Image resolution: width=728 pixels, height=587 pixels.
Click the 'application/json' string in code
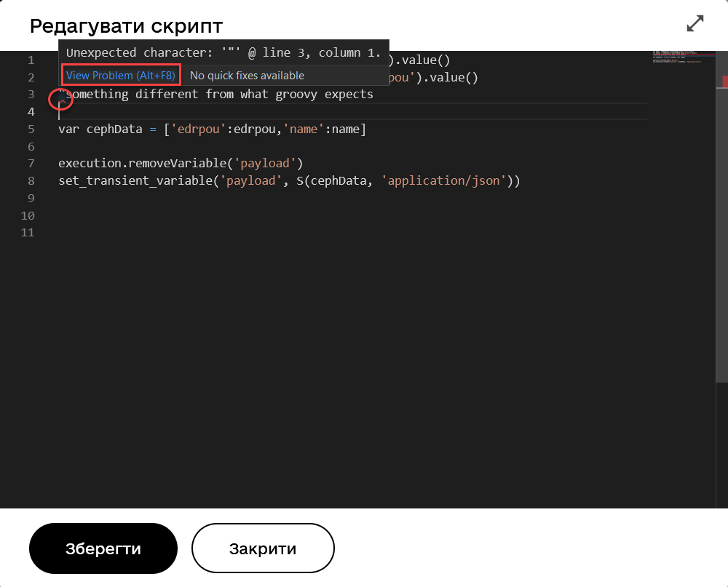point(443,180)
